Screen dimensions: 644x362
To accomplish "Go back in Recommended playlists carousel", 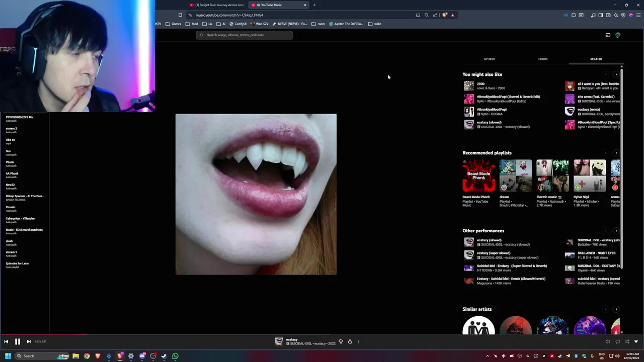I will [x=606, y=153].
